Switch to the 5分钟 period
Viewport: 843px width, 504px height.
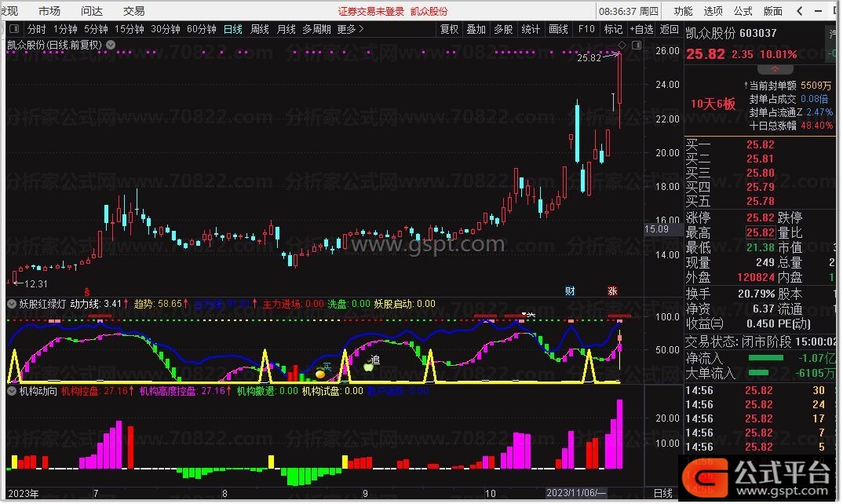tap(96, 29)
